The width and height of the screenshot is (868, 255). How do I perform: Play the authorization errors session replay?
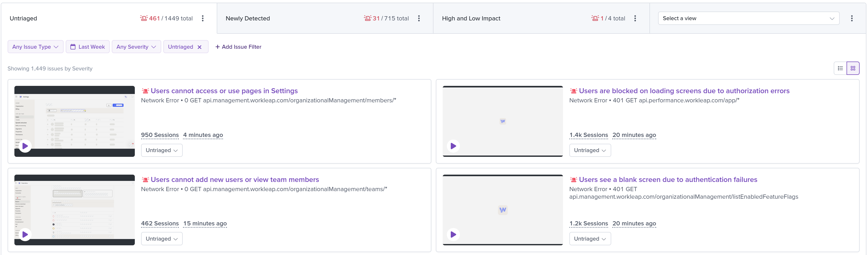click(x=453, y=146)
